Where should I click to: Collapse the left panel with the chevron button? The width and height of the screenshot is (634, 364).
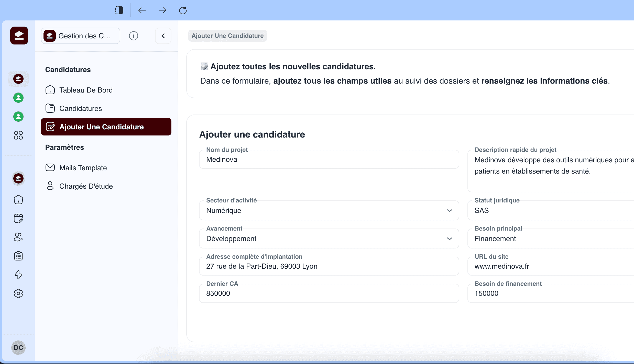pos(163,36)
